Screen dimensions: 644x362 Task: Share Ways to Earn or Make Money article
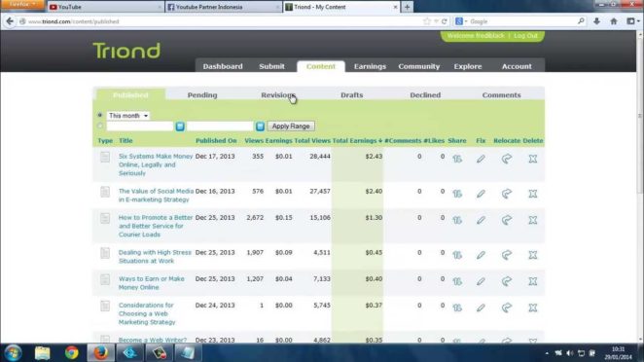(457, 281)
